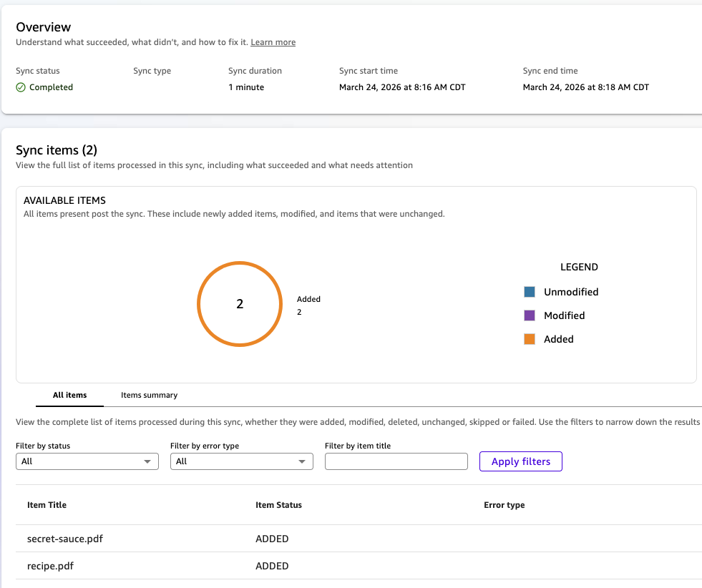Select the recipe.pdf item title
The height and width of the screenshot is (588, 702).
[50, 566]
